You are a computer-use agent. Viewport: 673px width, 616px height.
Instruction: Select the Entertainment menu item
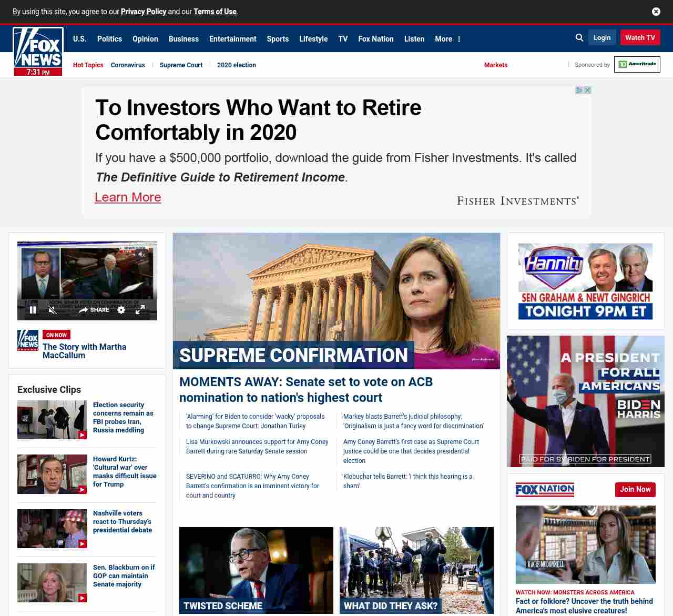(x=233, y=39)
